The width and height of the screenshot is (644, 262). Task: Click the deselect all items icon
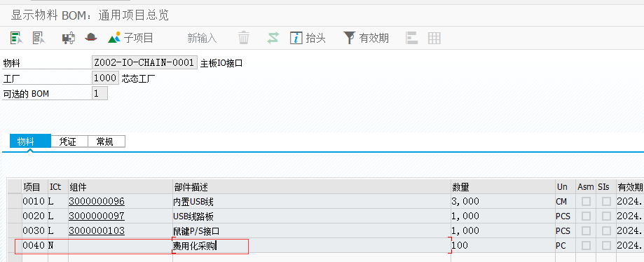[39, 38]
